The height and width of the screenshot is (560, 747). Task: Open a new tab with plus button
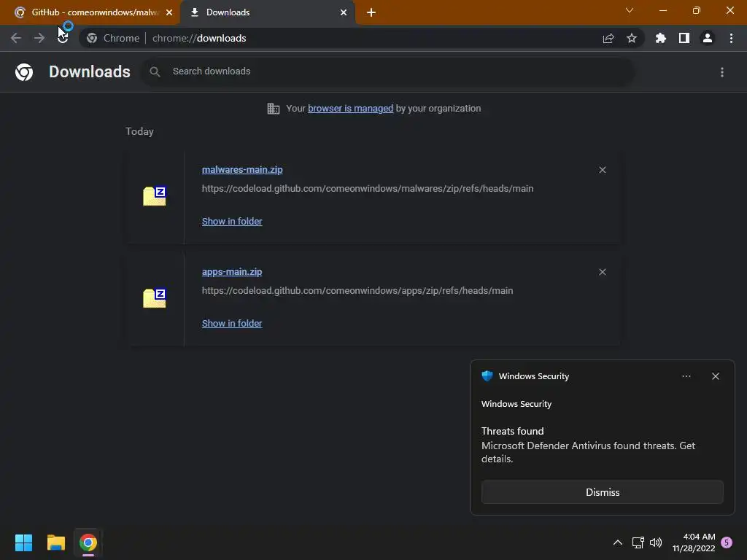point(371,12)
